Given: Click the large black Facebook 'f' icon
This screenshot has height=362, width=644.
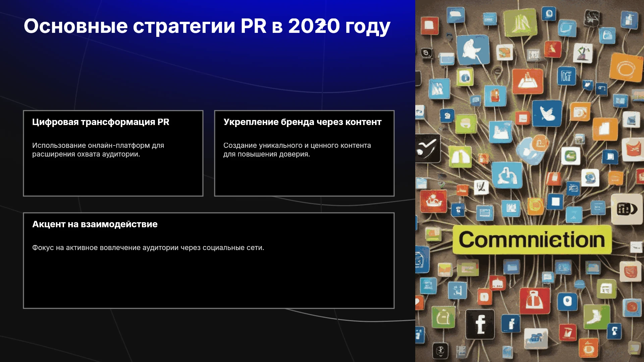Looking at the screenshot, I should (480, 324).
